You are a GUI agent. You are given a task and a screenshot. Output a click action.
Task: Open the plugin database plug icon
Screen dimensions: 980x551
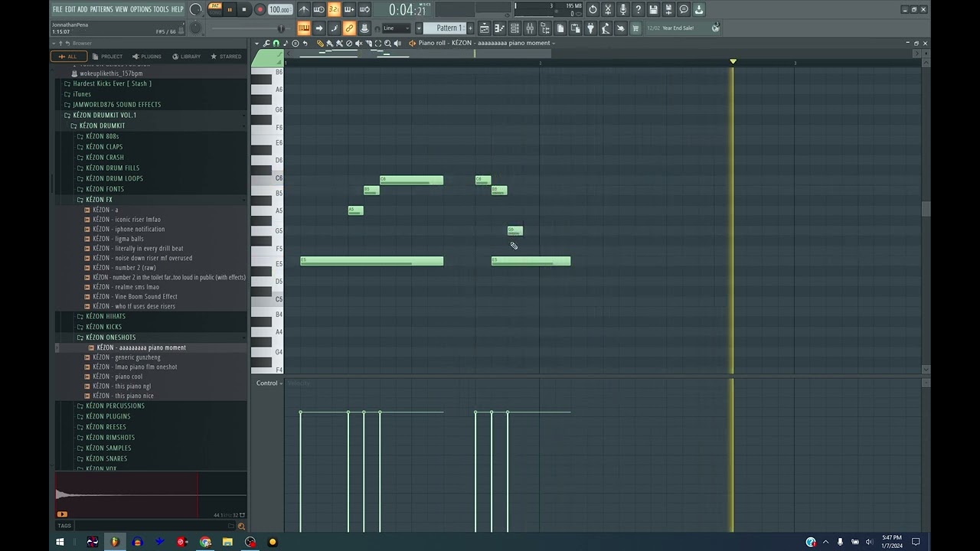click(x=590, y=28)
